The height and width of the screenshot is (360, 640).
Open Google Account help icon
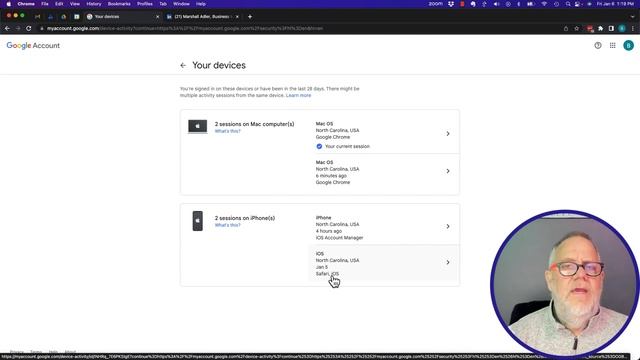(x=598, y=46)
